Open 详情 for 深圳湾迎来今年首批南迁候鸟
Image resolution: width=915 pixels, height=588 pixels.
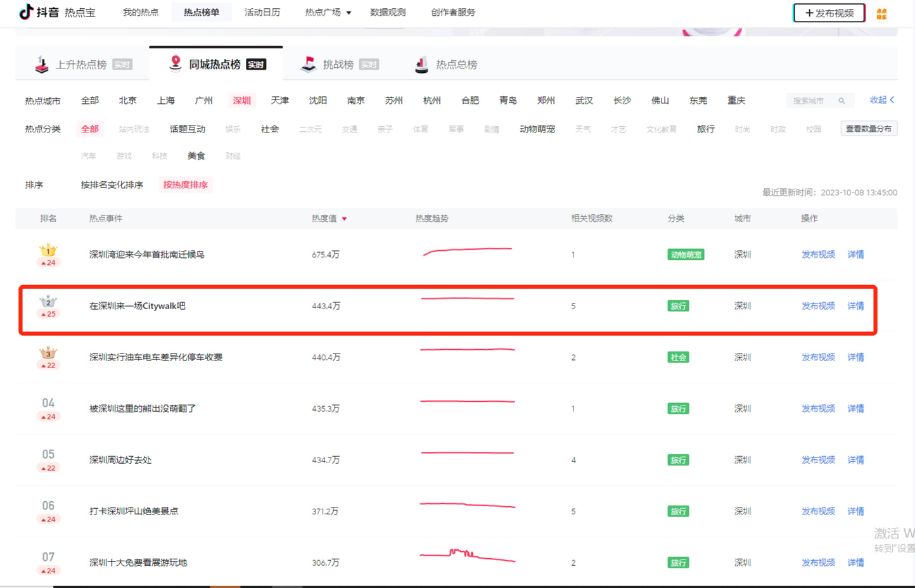(855, 255)
